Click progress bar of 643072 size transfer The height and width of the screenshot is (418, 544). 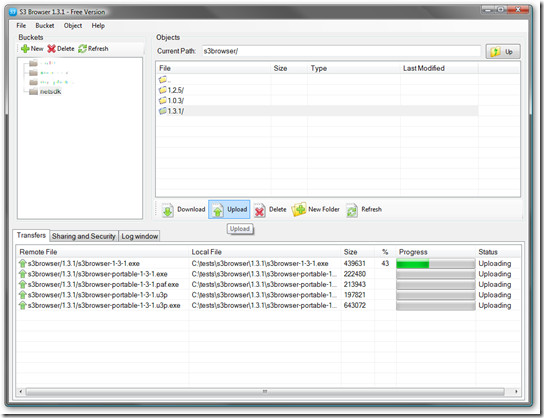[x=436, y=306]
